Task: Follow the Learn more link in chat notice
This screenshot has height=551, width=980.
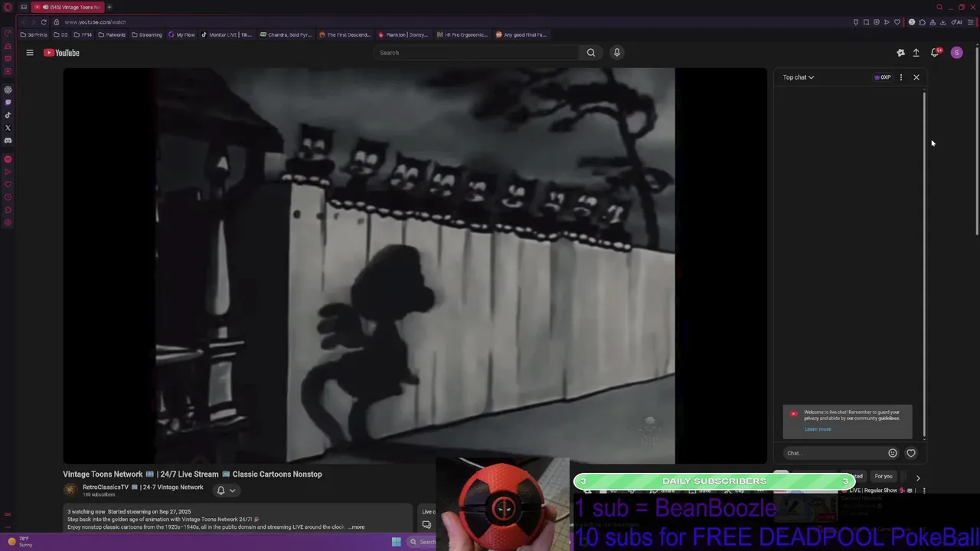Action: click(x=818, y=429)
